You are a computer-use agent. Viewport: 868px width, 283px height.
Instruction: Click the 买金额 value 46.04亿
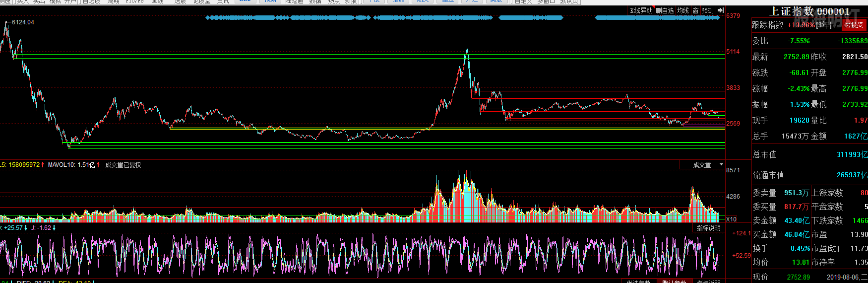pos(797,235)
